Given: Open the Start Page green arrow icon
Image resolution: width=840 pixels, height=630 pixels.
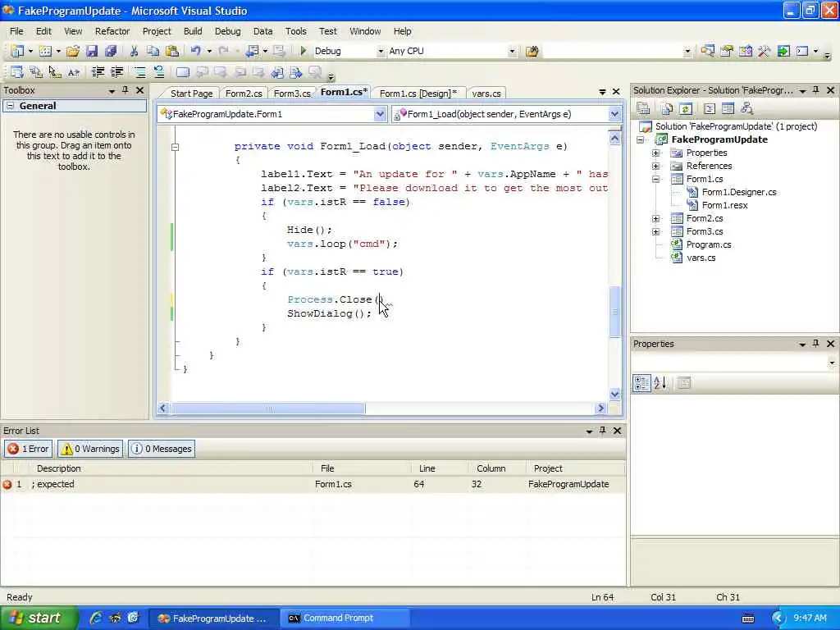Looking at the screenshot, I should pos(783,51).
